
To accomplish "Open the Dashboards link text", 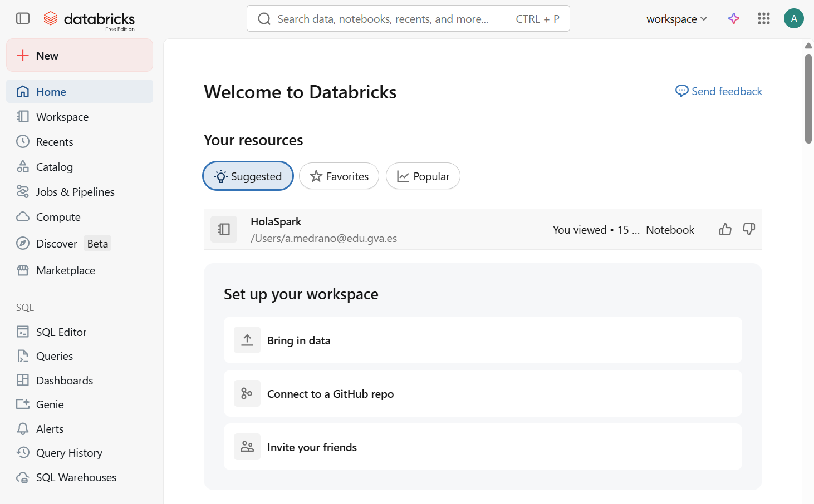I will click(65, 380).
